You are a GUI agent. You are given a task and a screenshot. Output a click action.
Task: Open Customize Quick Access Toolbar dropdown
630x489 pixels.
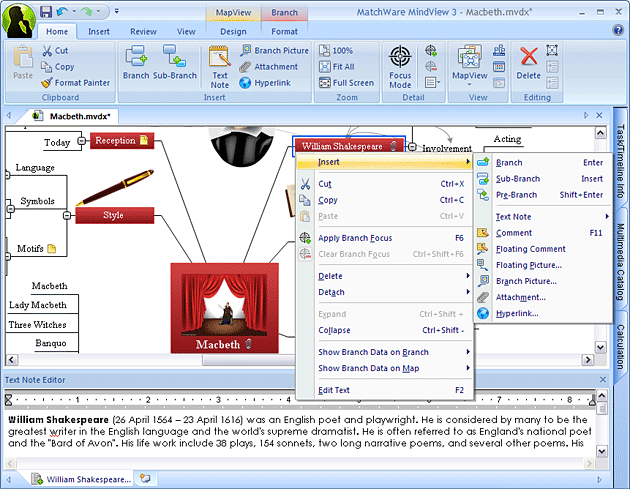117,11
